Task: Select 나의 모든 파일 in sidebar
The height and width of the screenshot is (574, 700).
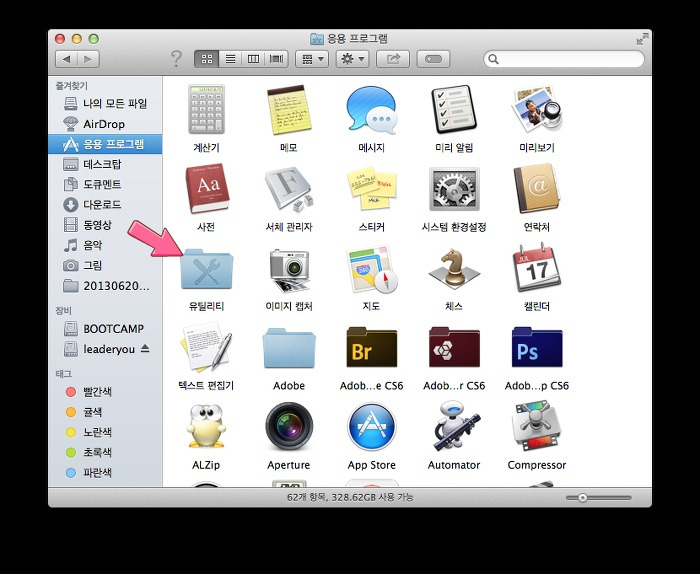Action: (105, 104)
